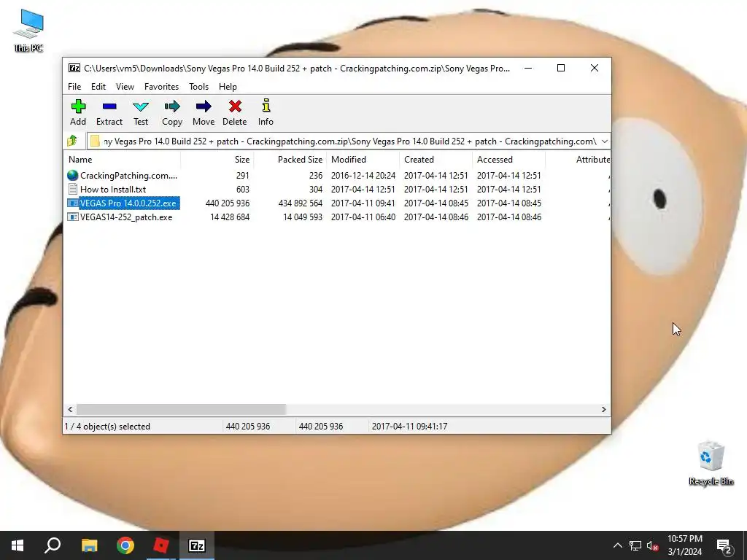Click the scroll left arrow

(x=71, y=410)
